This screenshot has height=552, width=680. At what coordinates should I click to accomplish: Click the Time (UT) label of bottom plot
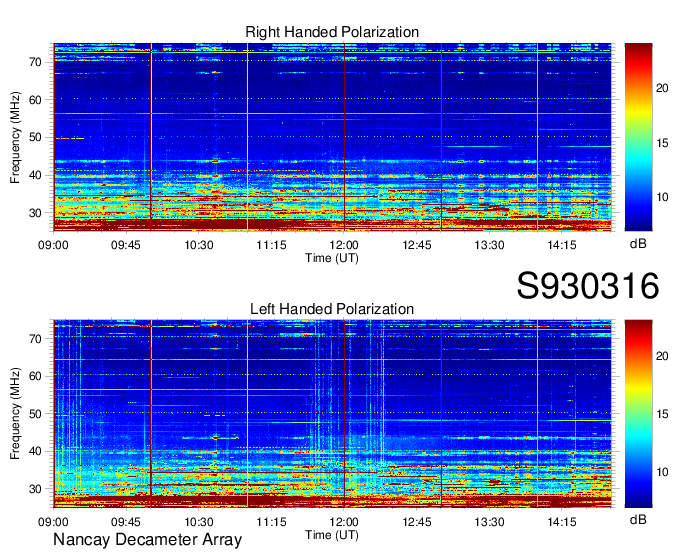tap(332, 535)
